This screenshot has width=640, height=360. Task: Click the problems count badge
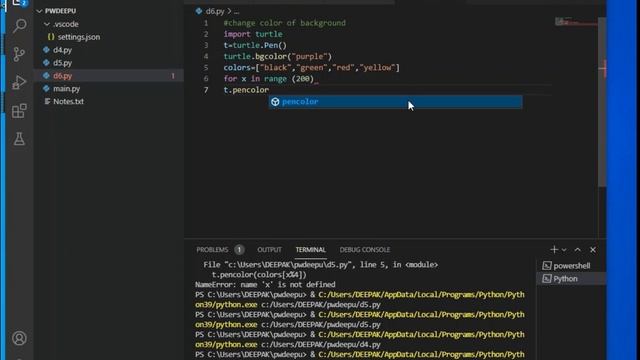[x=239, y=249]
